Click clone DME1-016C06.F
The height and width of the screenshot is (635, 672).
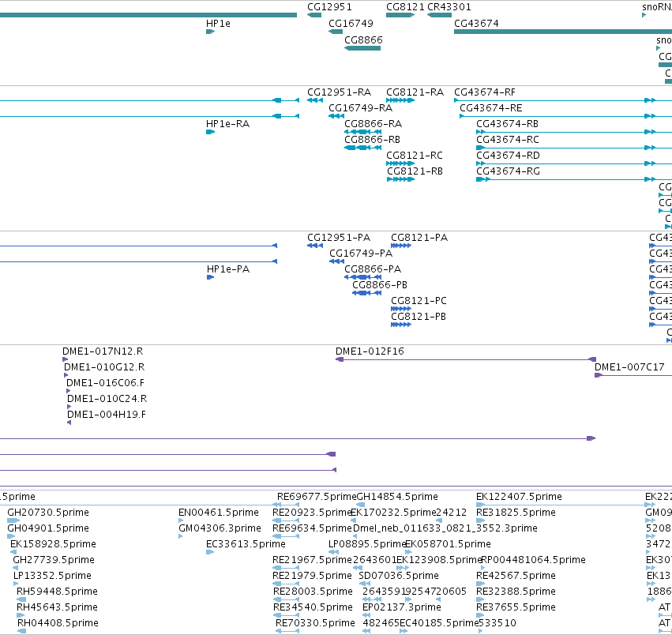click(105, 383)
